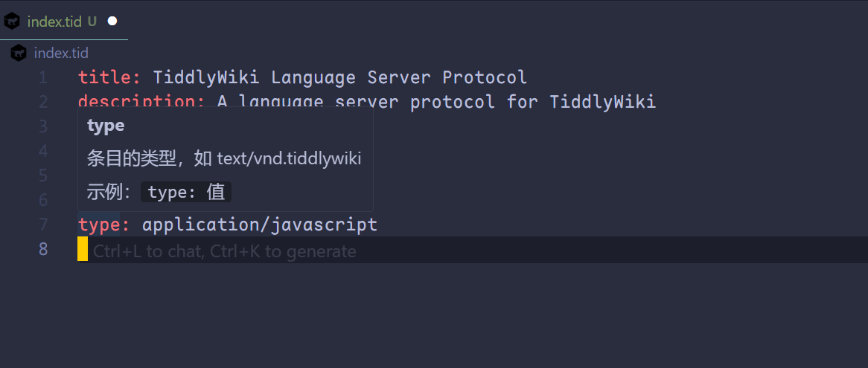Image resolution: width=868 pixels, height=368 pixels.
Task: Click the description field keyword on line 2
Action: pos(141,102)
